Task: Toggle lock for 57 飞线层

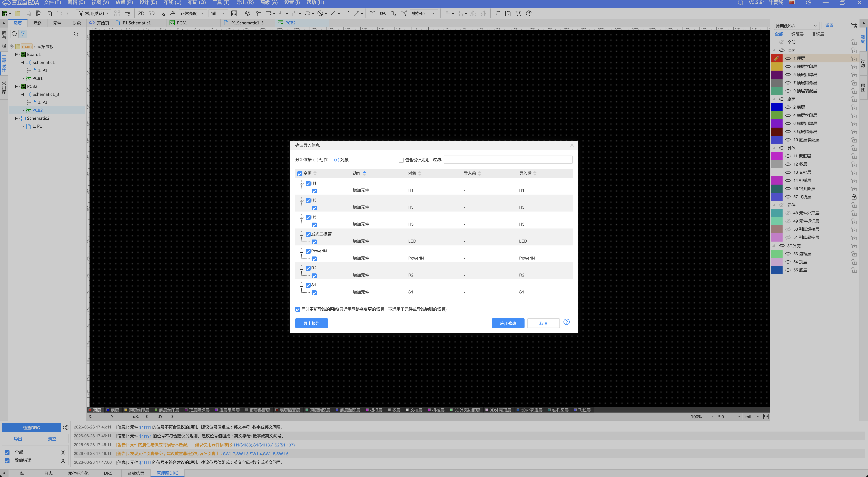Action: click(x=854, y=197)
